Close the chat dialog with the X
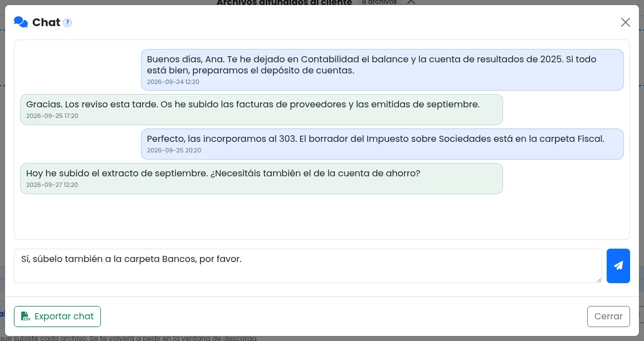This screenshot has height=341, width=644. click(626, 22)
